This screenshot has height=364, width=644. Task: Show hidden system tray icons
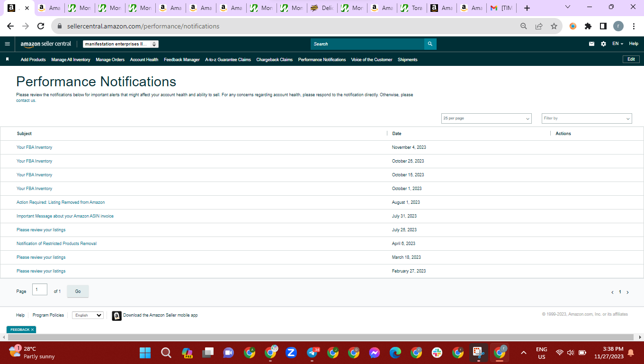[x=524, y=353]
